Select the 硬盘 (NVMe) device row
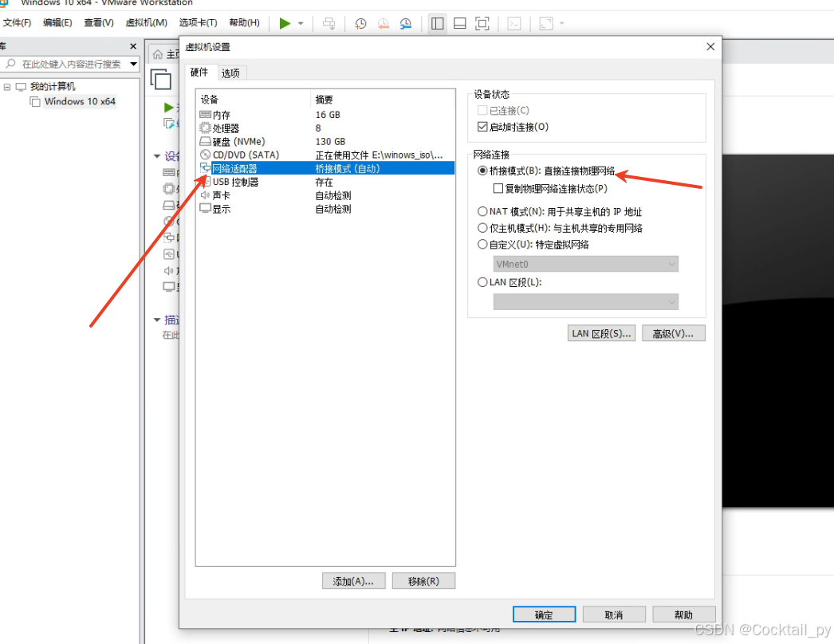The height and width of the screenshot is (644, 834). click(325, 141)
